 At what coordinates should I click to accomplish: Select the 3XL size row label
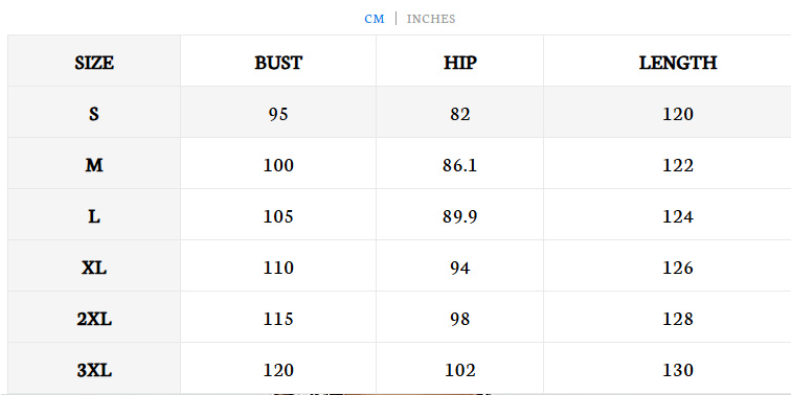[x=94, y=371]
